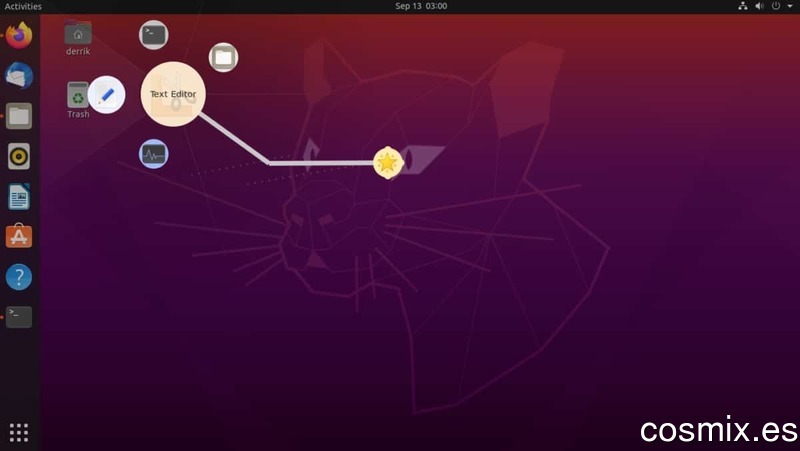800x451 pixels.
Task: Click the Activities button
Action: 23,6
